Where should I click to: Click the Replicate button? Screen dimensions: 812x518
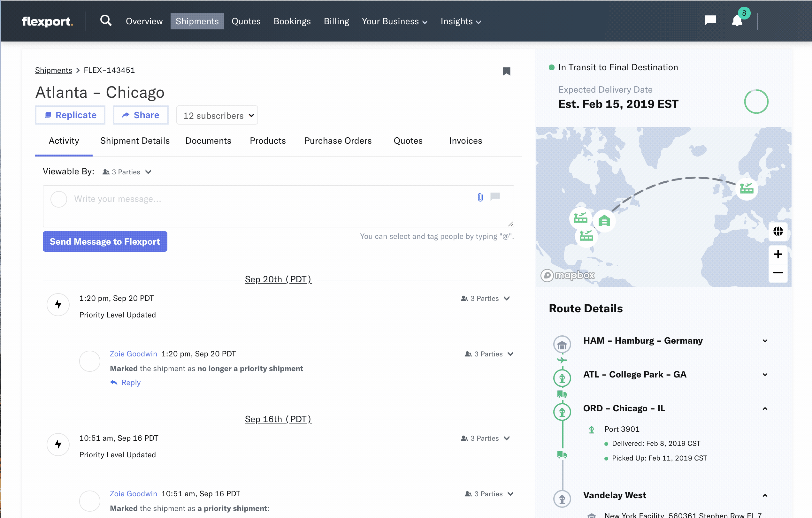click(x=70, y=115)
